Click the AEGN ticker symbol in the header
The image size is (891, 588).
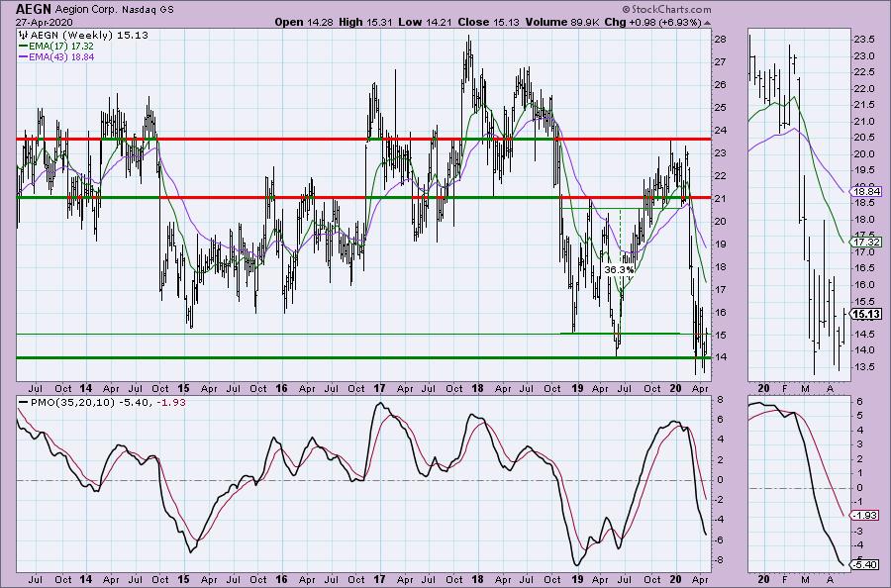click(x=33, y=9)
